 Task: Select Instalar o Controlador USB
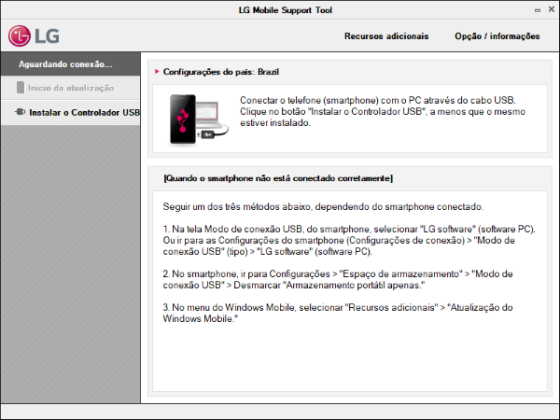[x=71, y=112]
